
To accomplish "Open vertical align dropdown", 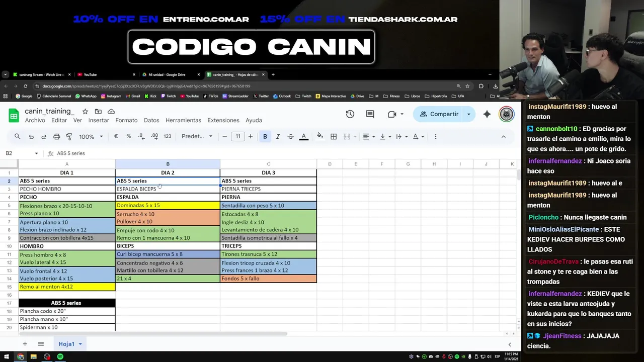I will 385,136.
